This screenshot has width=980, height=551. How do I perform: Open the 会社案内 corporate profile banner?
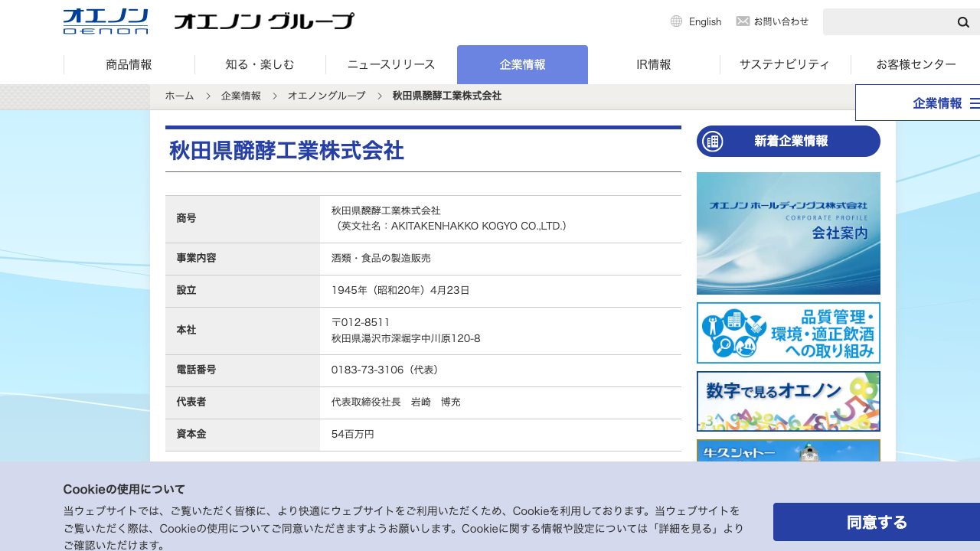(789, 233)
